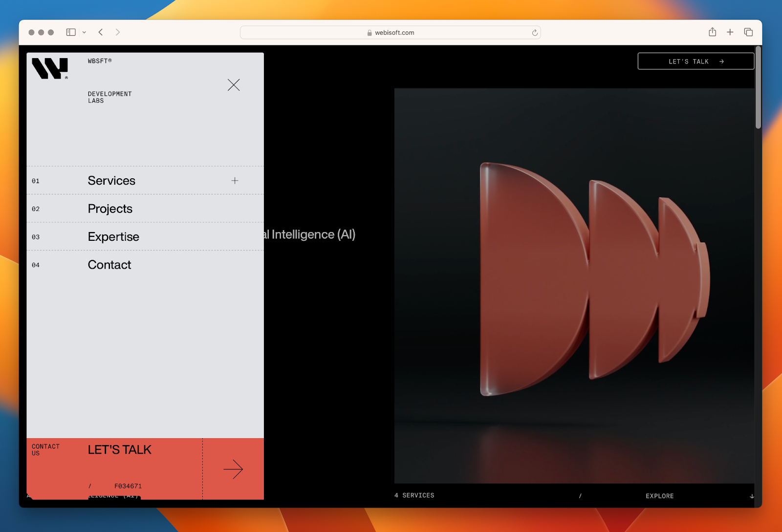
Task: Click the 03 number beside Expertise
Action: [36, 237]
